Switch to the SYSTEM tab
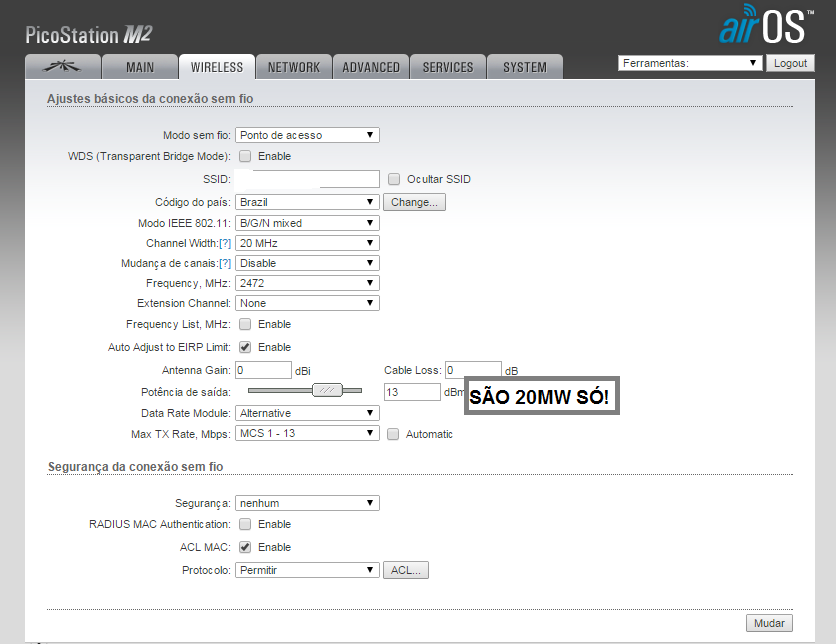Screen dimensions: 836x644 point(525,67)
